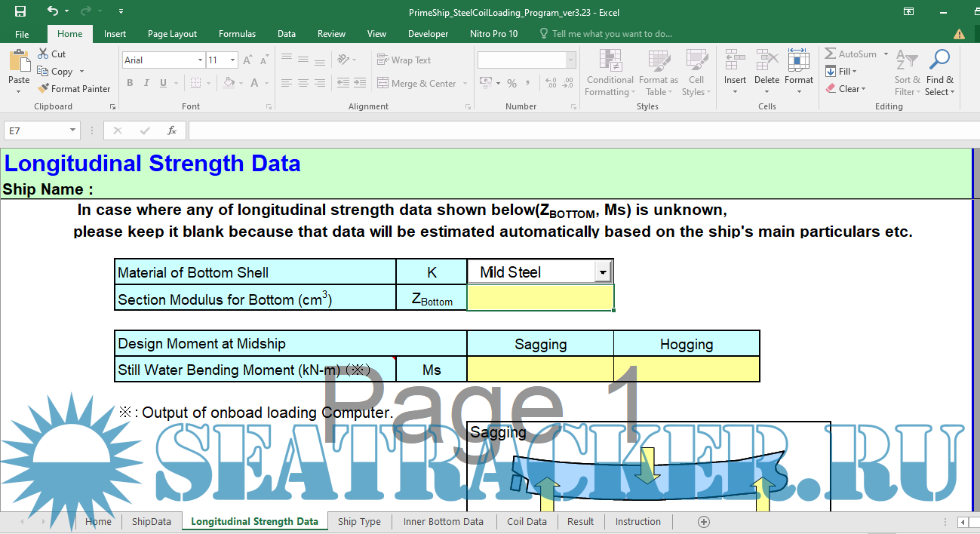Expand the Name Box dropdown arrow
The image size is (980, 534).
click(x=72, y=130)
